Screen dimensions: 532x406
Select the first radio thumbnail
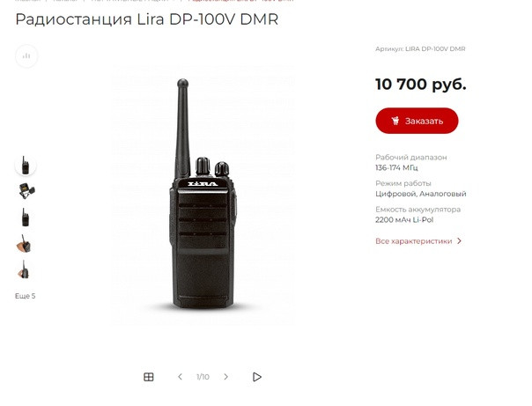pos(26,166)
